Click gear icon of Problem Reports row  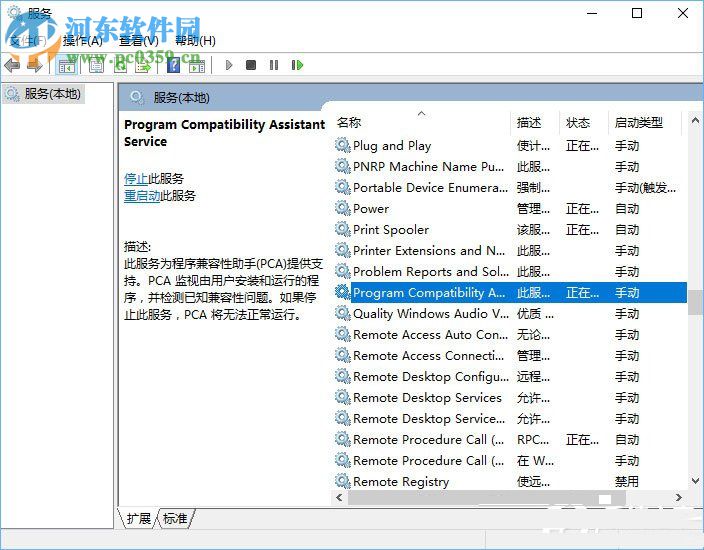coord(343,272)
